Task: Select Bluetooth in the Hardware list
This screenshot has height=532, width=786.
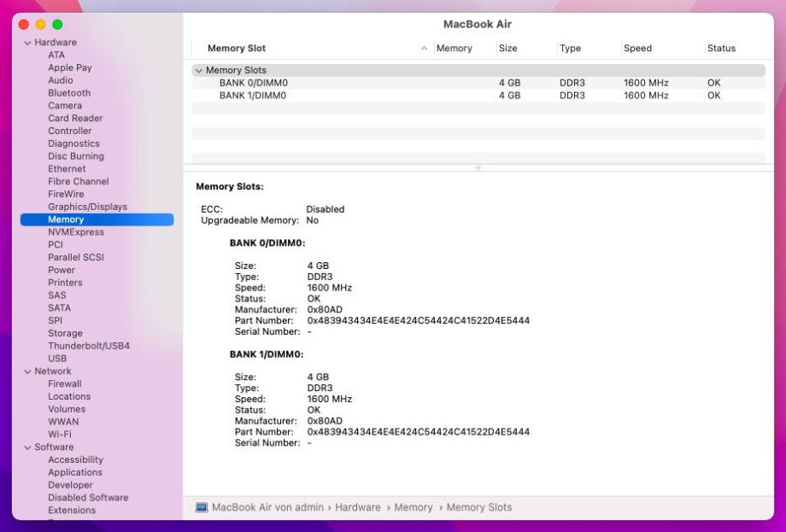Action: (x=68, y=93)
